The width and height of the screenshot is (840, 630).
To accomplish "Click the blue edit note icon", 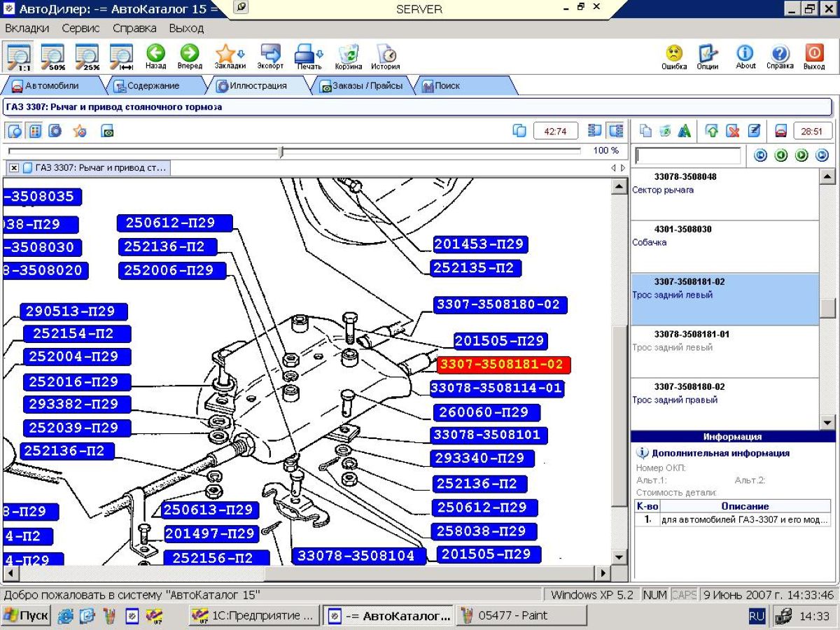I will [754, 131].
